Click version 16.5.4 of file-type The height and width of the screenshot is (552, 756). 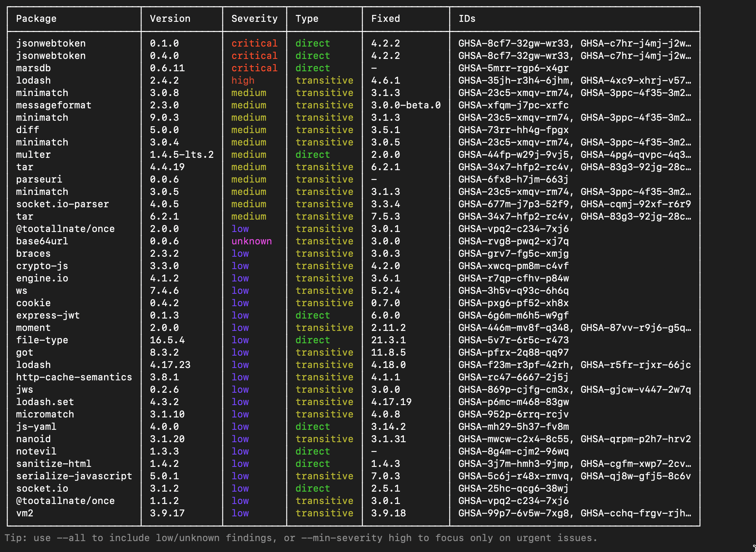coord(167,340)
